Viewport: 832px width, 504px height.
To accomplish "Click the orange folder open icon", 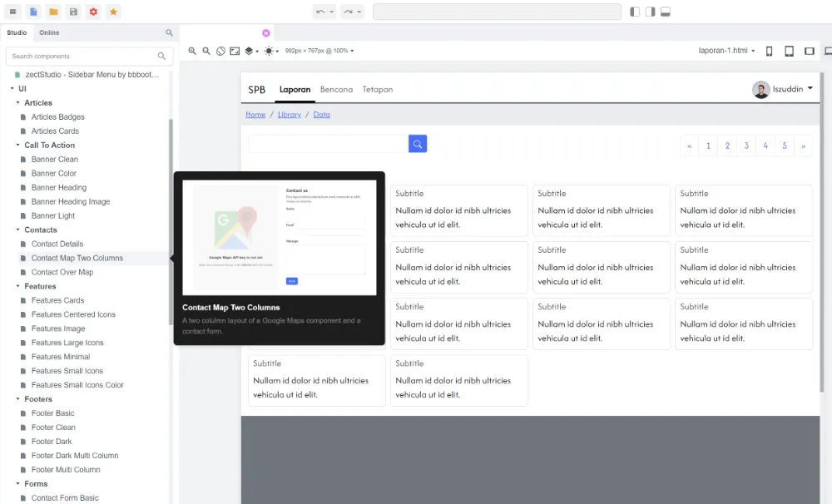I will pyautogui.click(x=52, y=12).
